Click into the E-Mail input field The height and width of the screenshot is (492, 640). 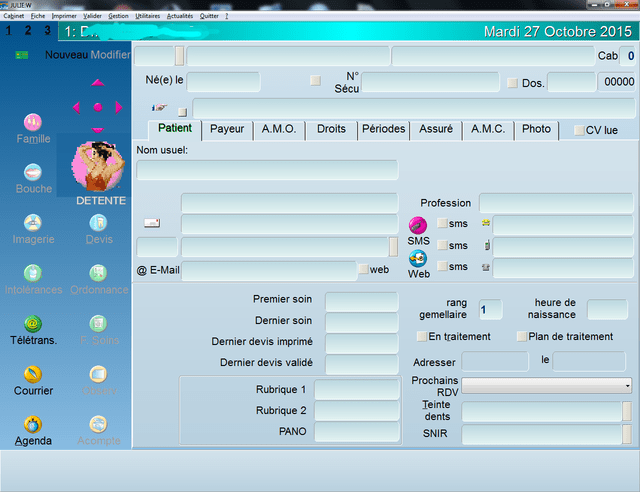point(268,270)
